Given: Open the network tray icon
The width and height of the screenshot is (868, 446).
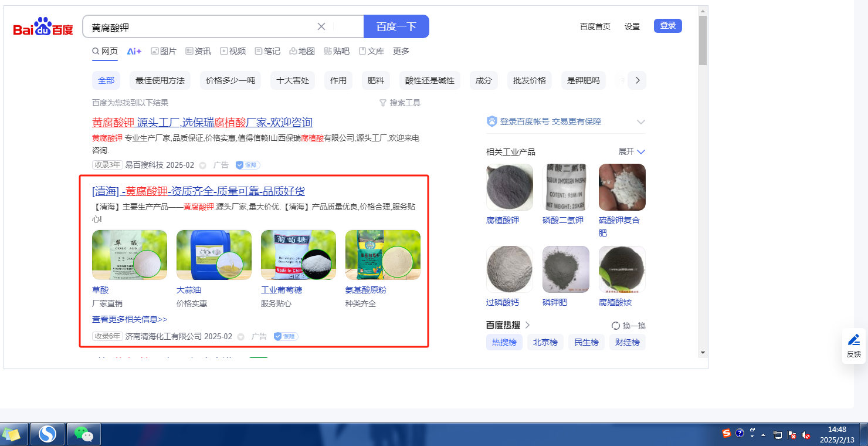Looking at the screenshot, I should coord(778,435).
